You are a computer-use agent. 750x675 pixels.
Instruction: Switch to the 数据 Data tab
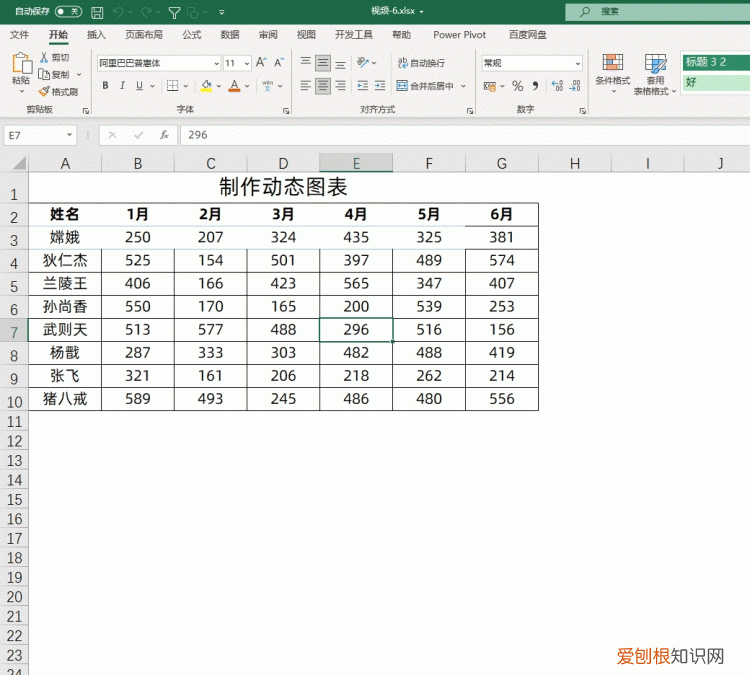click(230, 34)
